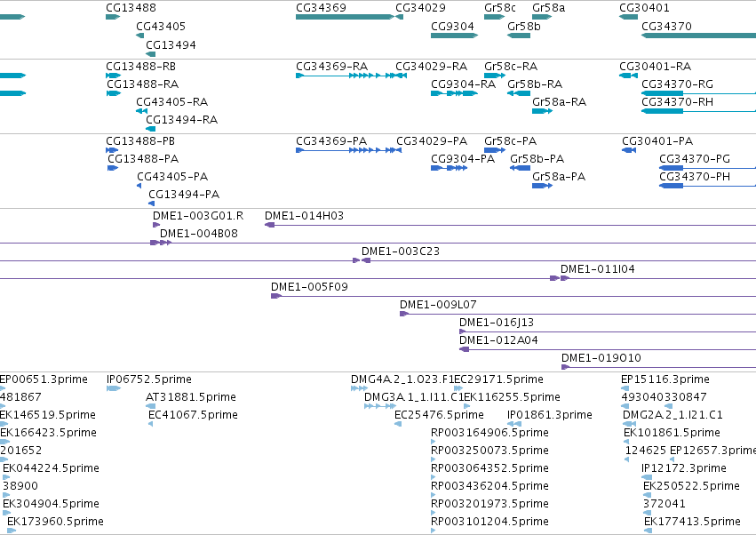
Task: Select the Gr58c gene feature
Action: (494, 17)
